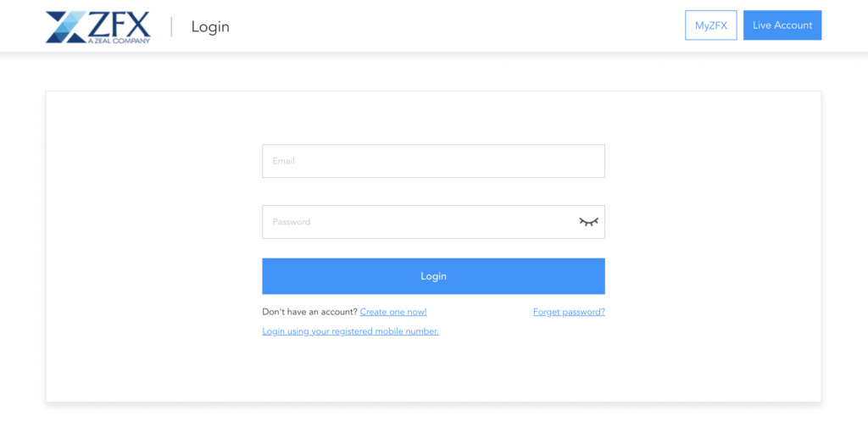Click the "A ZEAL COMPANY" tagline
This screenshot has width=868, height=427.
(119, 40)
